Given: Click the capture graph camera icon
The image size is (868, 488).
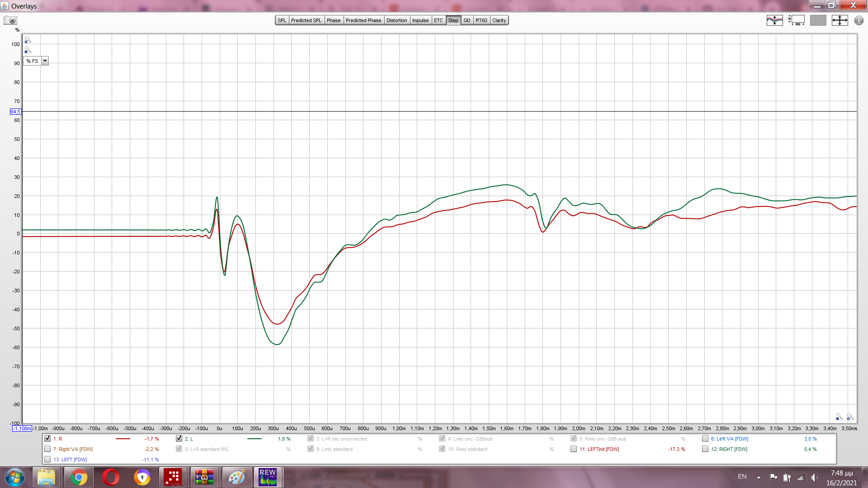Looking at the screenshot, I should click(10, 20).
